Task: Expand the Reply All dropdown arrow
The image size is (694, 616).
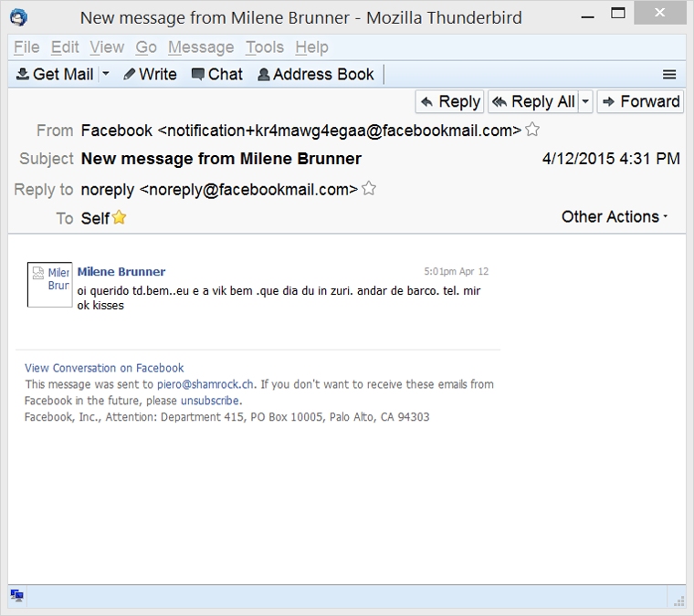Action: (585, 101)
